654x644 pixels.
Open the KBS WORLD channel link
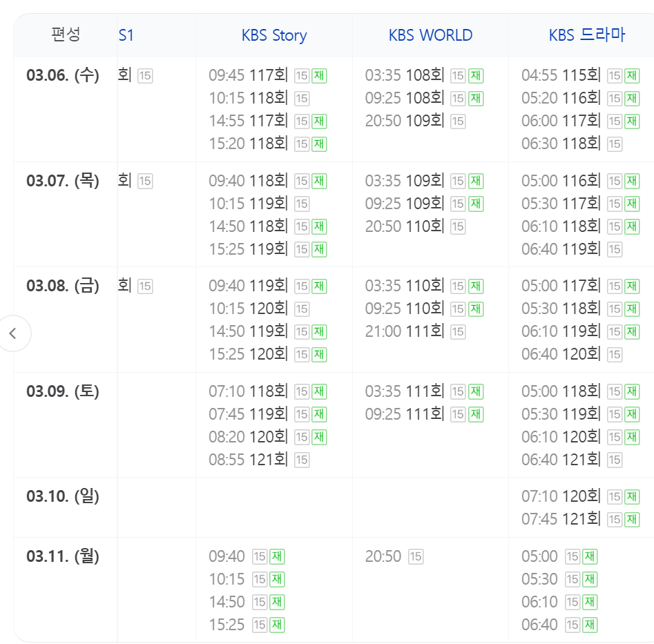430,35
